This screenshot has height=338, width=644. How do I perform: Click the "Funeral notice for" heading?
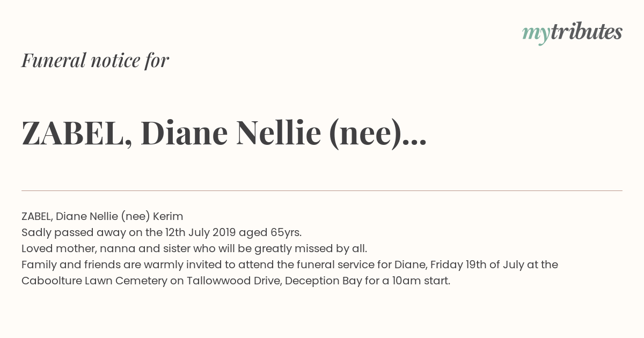(x=95, y=60)
